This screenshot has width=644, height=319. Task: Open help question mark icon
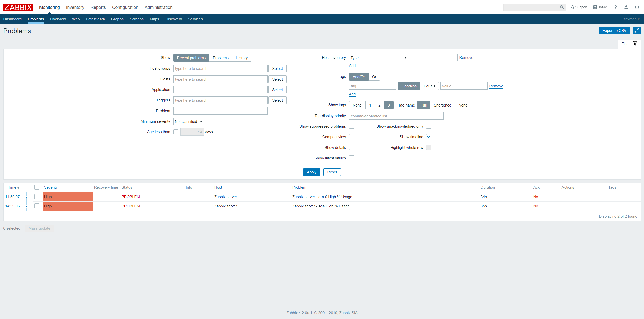click(616, 7)
